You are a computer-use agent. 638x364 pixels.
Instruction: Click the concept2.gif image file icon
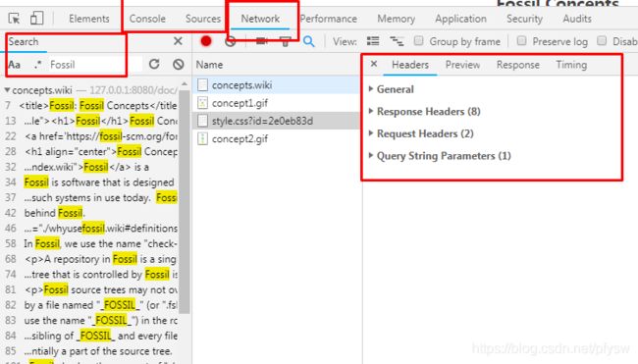pos(202,138)
